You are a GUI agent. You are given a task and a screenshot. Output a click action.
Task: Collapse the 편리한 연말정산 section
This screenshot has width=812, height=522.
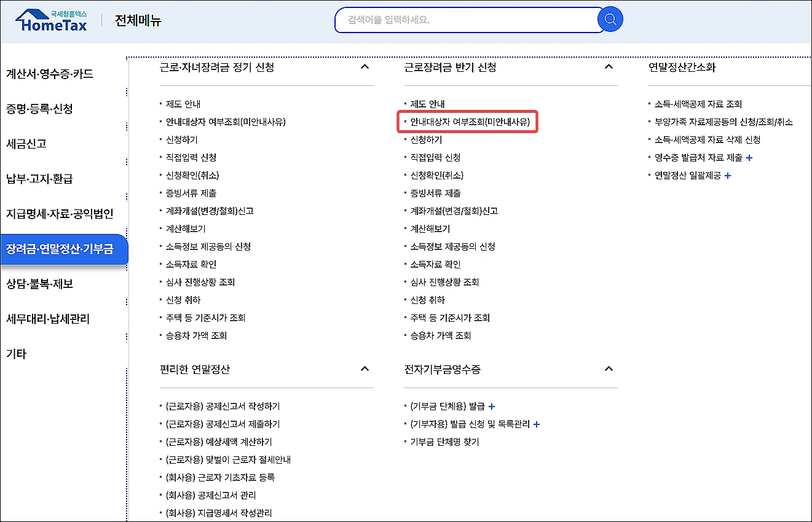[365, 369]
